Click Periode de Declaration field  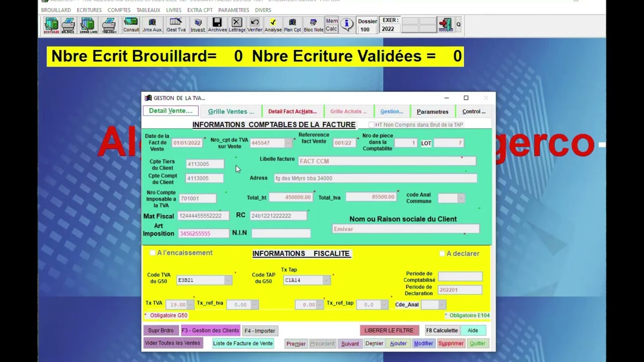click(x=460, y=290)
